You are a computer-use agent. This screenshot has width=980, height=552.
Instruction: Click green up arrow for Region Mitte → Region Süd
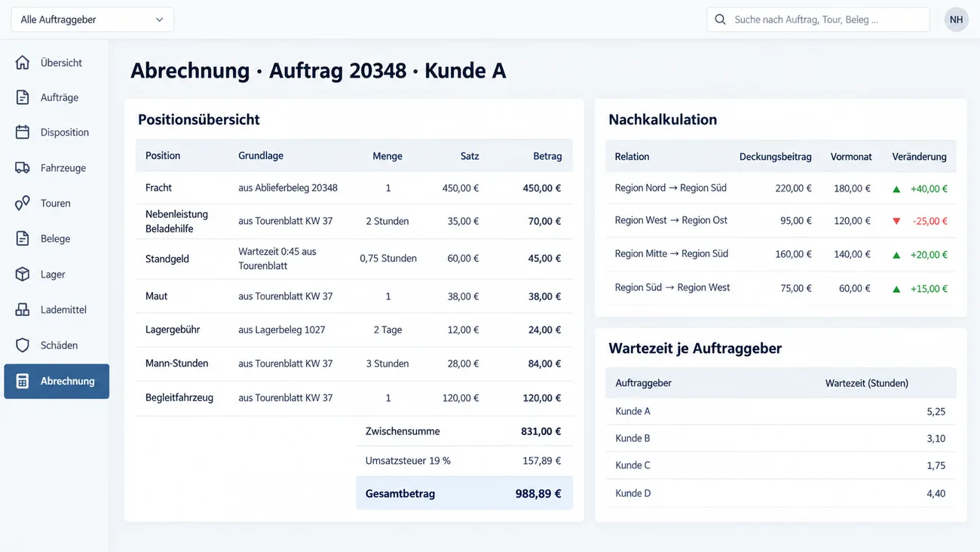896,255
